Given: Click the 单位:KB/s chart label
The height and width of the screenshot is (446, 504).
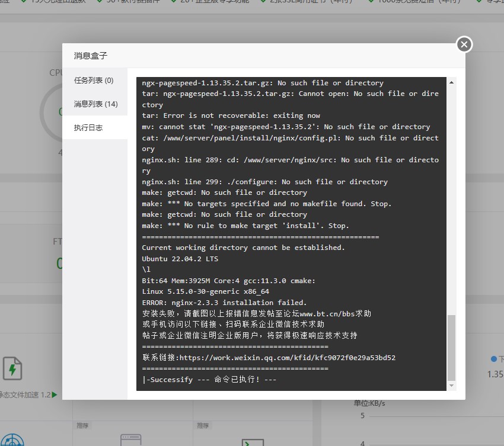Looking at the screenshot, I should pos(369,403).
